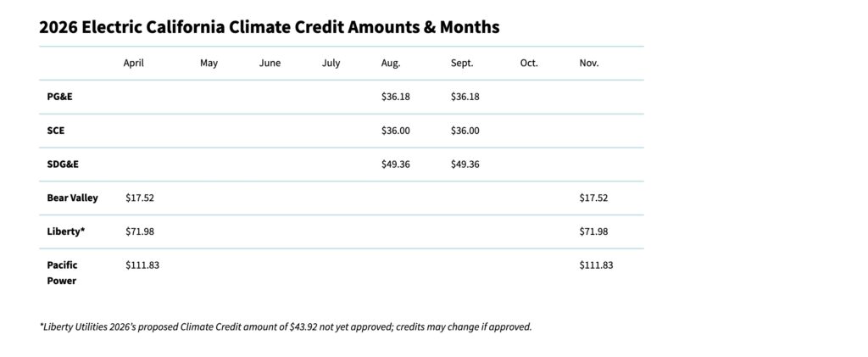Select the Sept. column header

pos(462,64)
